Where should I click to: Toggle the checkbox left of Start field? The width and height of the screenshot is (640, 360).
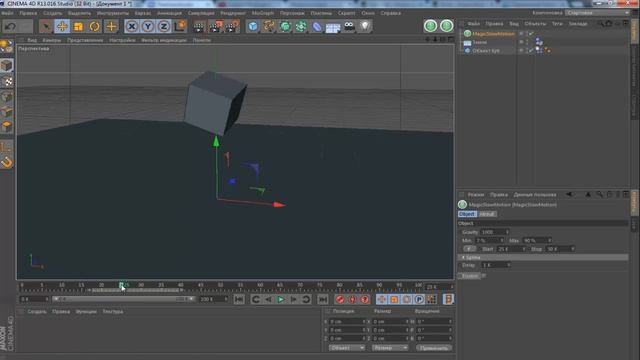[469, 249]
